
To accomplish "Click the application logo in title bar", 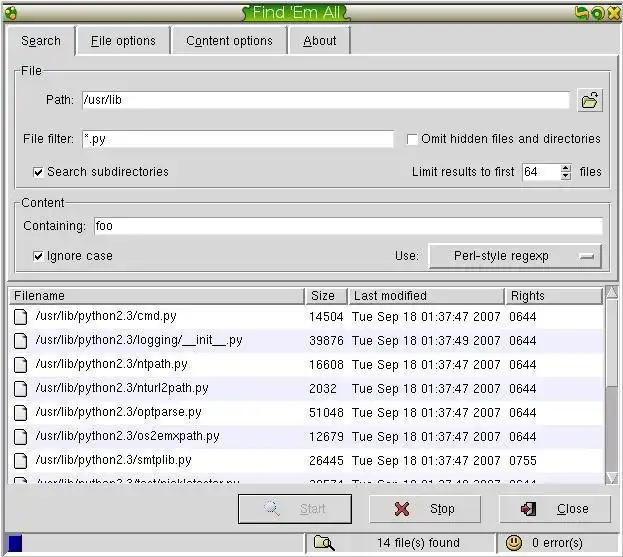I will [11, 13].
